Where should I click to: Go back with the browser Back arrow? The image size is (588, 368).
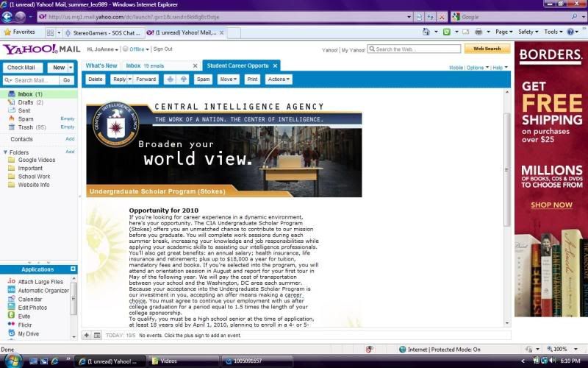click(x=7, y=17)
